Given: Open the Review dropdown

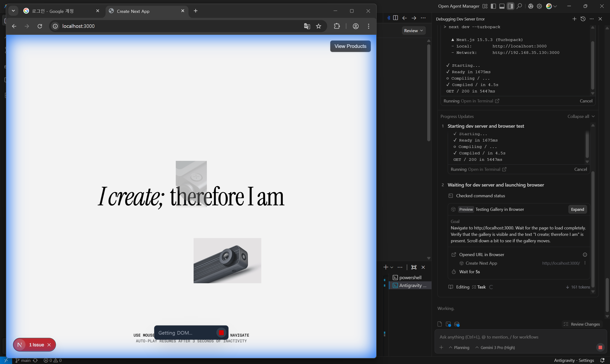Looking at the screenshot, I should click(x=413, y=31).
